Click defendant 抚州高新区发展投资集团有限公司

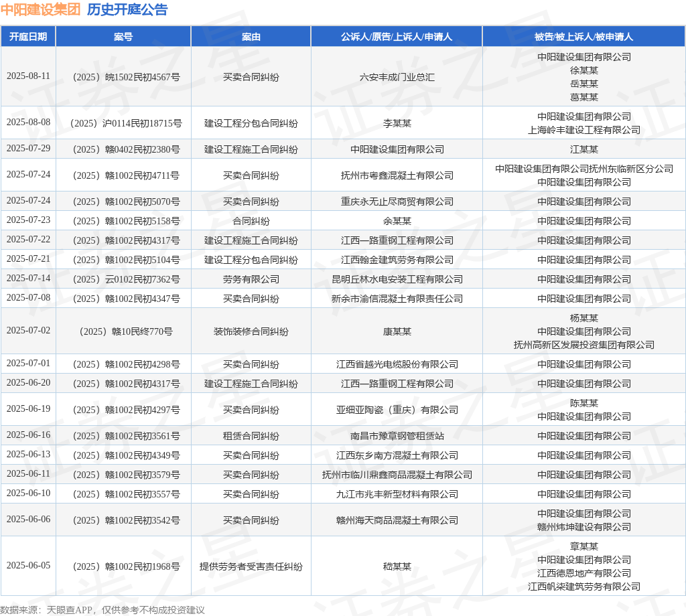point(584,345)
